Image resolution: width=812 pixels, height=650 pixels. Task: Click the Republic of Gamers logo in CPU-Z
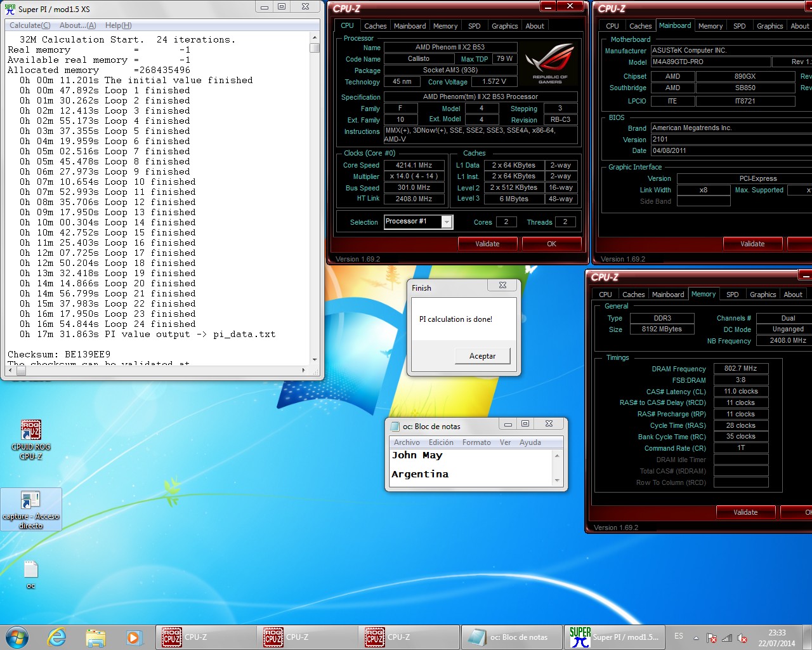(x=550, y=63)
